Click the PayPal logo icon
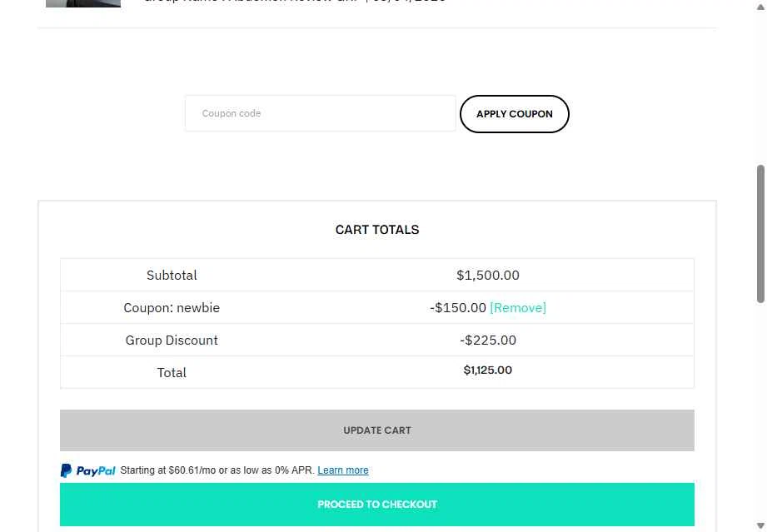The height and width of the screenshot is (532, 767). click(88, 470)
